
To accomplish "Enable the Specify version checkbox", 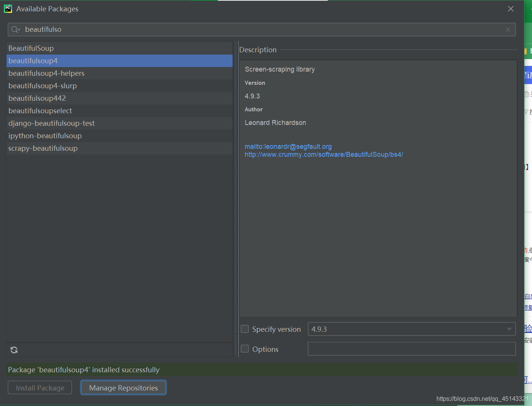I will (245, 329).
